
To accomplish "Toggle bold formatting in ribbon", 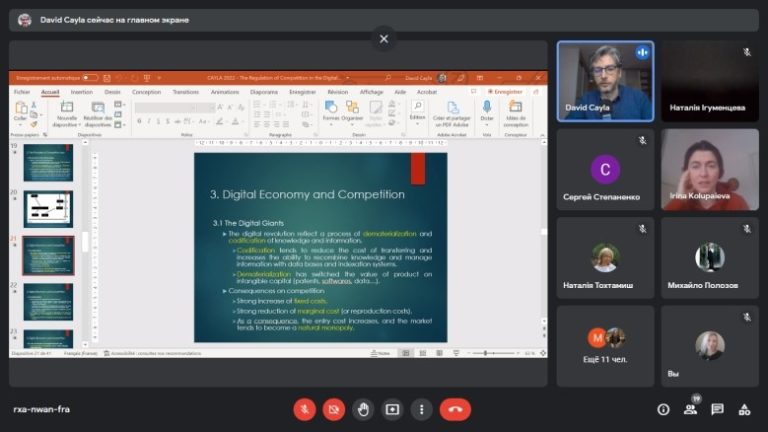I will pos(140,121).
